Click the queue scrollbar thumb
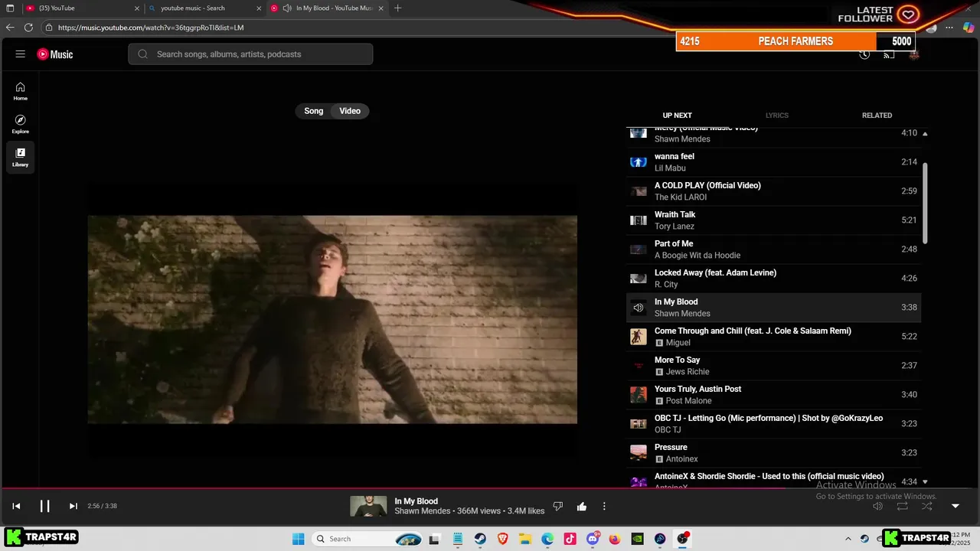Screen dimensions: 980x551 tap(925, 203)
